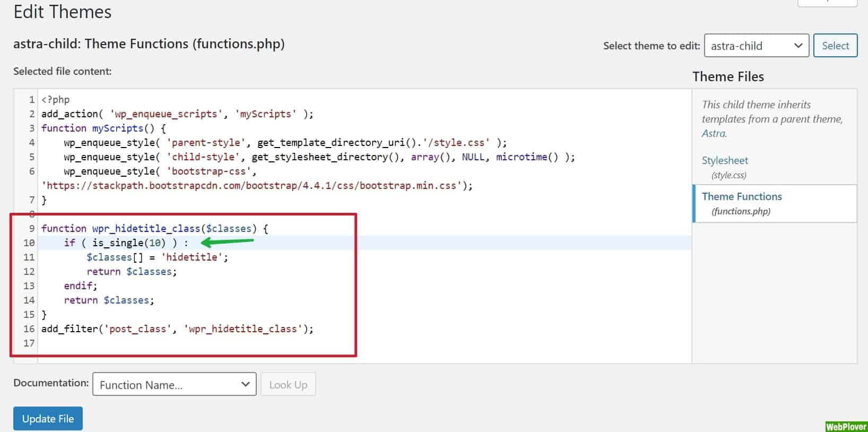Click line number 12 in the gutter

(x=29, y=272)
